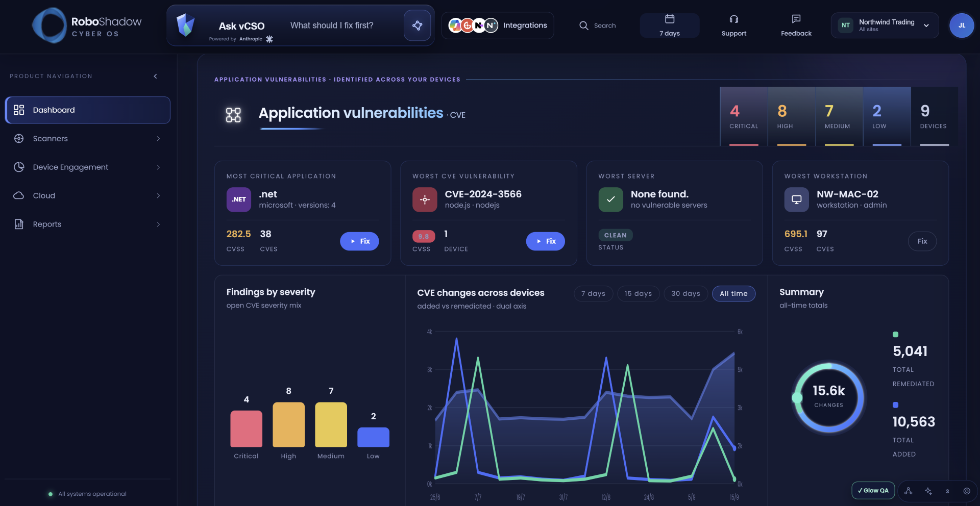Select the High severity tile
The height and width of the screenshot is (506, 980).
coord(792,116)
